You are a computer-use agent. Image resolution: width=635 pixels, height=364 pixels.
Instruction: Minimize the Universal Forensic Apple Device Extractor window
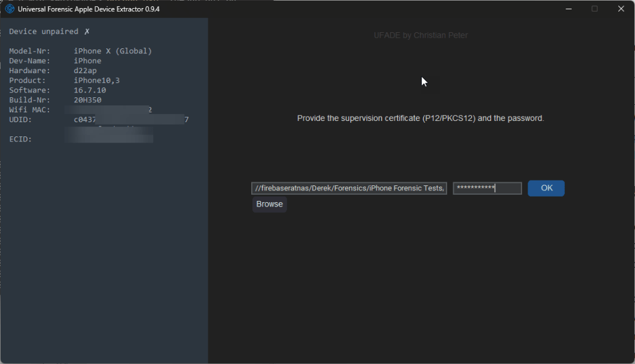click(x=568, y=9)
